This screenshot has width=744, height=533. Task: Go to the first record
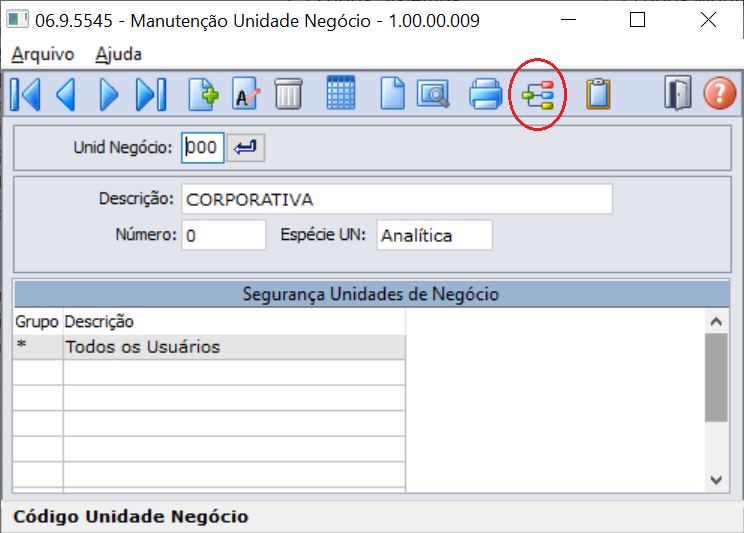coord(25,94)
